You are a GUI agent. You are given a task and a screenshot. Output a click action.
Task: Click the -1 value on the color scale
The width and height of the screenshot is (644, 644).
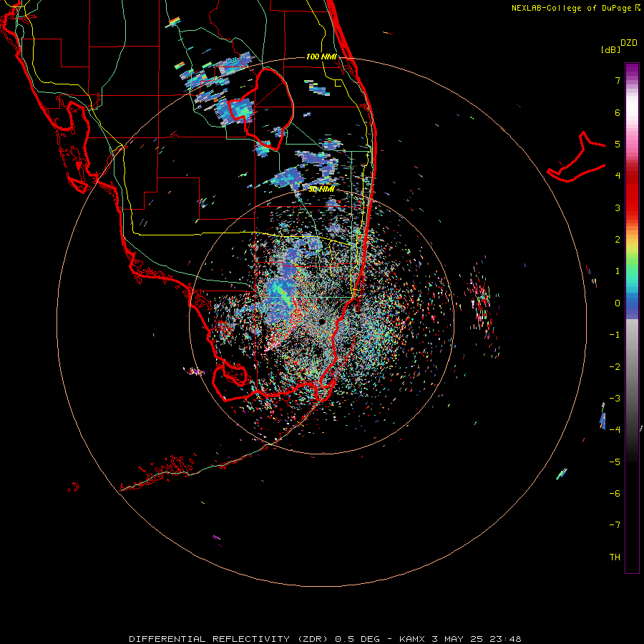click(x=615, y=335)
